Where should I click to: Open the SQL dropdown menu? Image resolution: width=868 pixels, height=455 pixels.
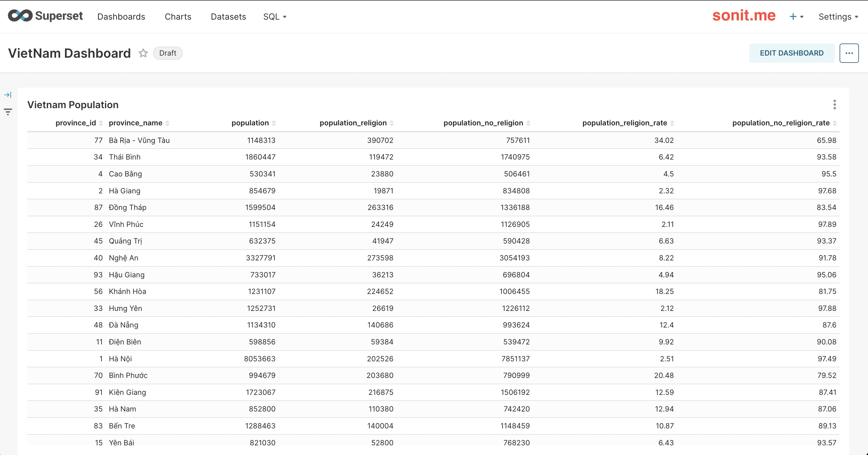(274, 16)
